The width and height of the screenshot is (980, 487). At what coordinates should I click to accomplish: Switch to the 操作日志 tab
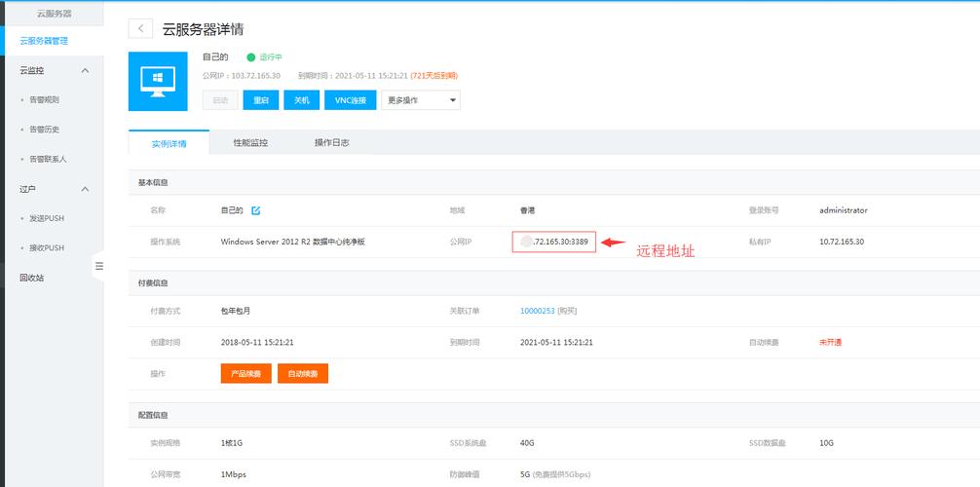[332, 142]
